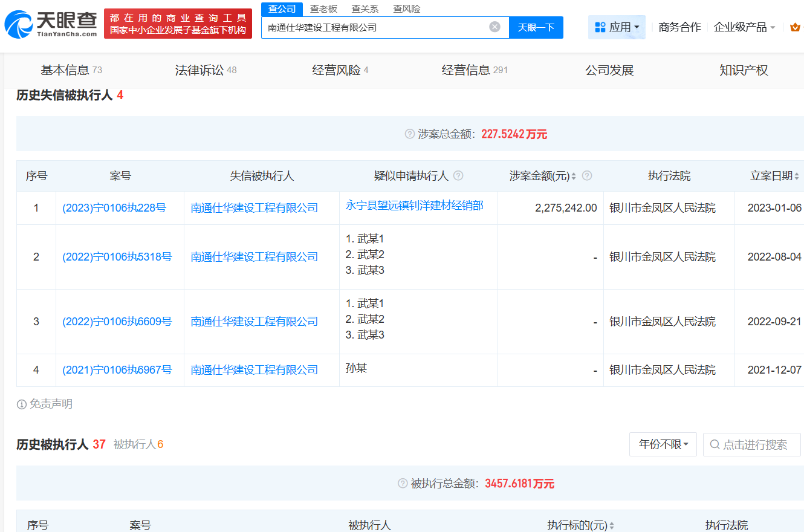804x532 pixels.
Task: Sort table by 立案日期 column
Action: coord(797,176)
